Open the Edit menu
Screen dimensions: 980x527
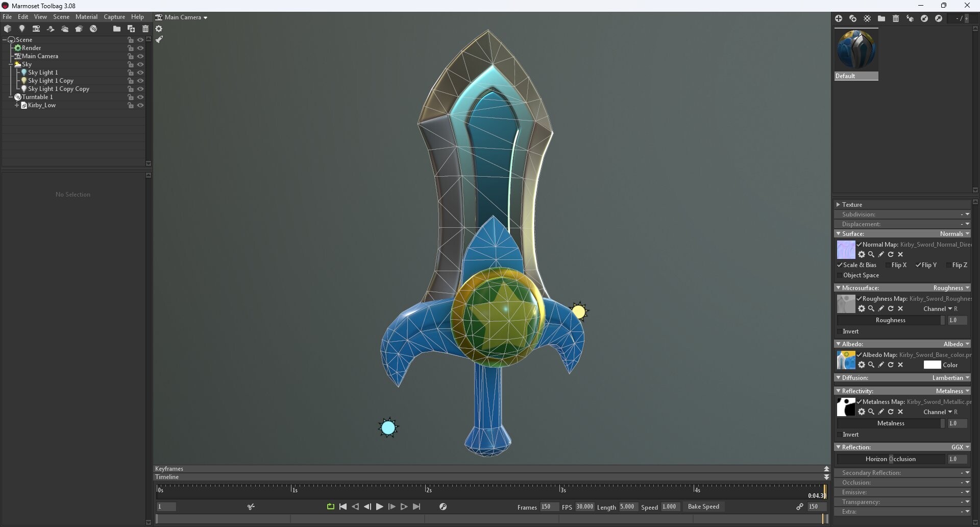(x=23, y=17)
